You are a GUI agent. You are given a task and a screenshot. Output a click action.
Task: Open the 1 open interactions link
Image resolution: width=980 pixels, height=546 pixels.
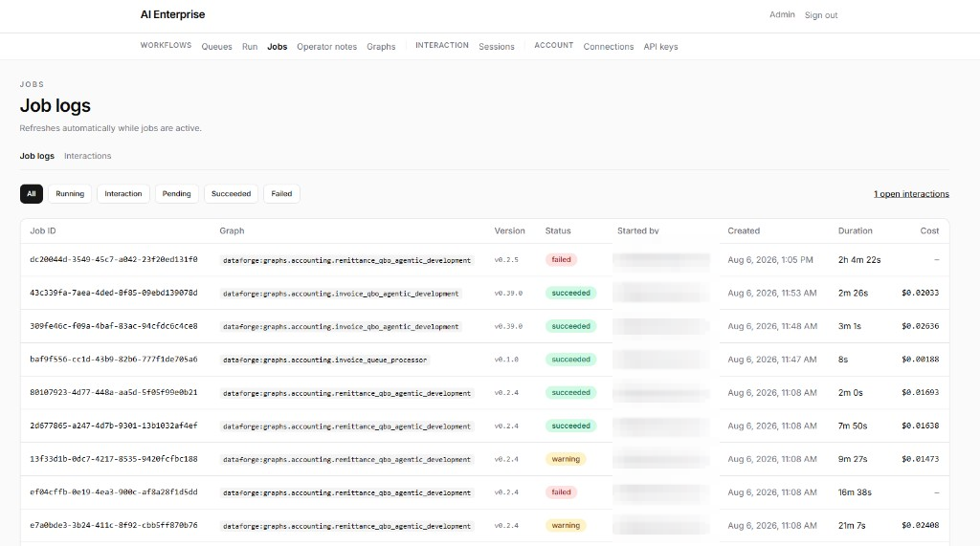(911, 194)
